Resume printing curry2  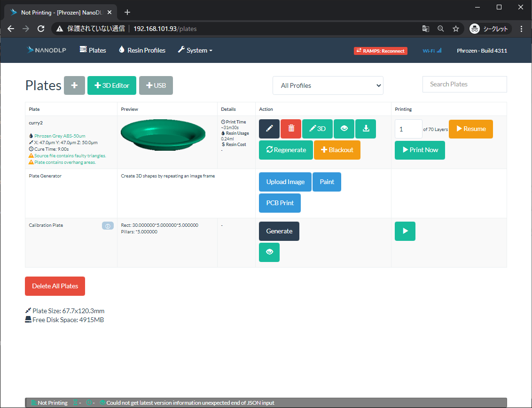(470, 129)
